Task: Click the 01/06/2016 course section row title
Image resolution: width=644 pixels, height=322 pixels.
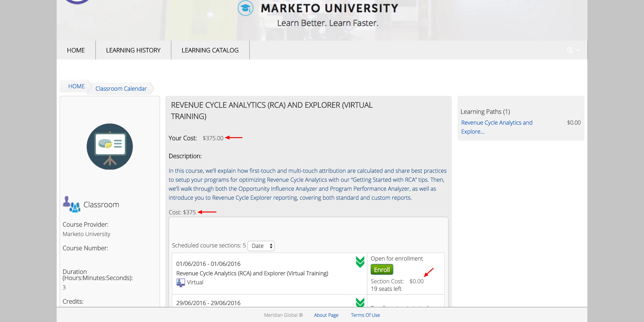Action: coord(252,273)
